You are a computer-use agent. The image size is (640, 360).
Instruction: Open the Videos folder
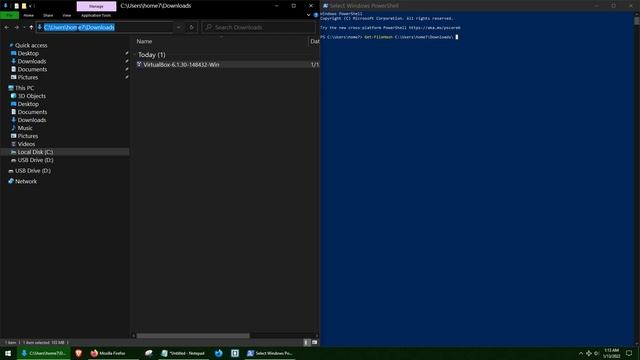coord(26,144)
